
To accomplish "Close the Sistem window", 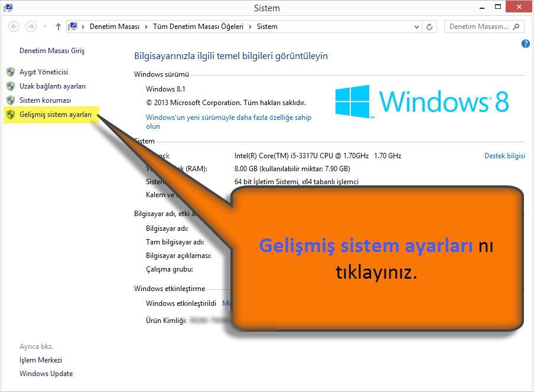I will [x=519, y=7].
